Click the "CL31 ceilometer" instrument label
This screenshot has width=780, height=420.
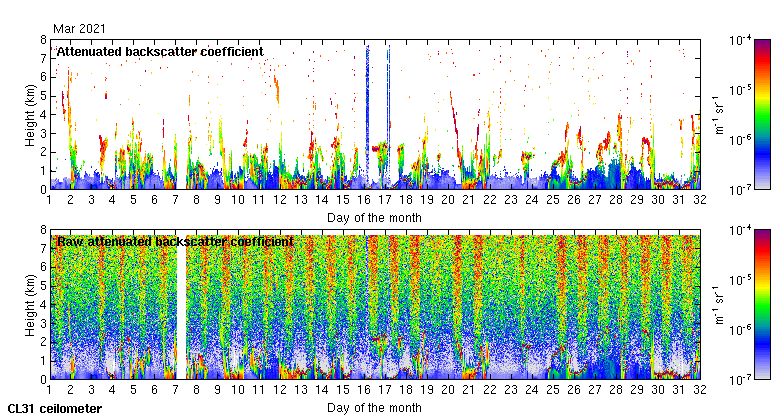54,408
